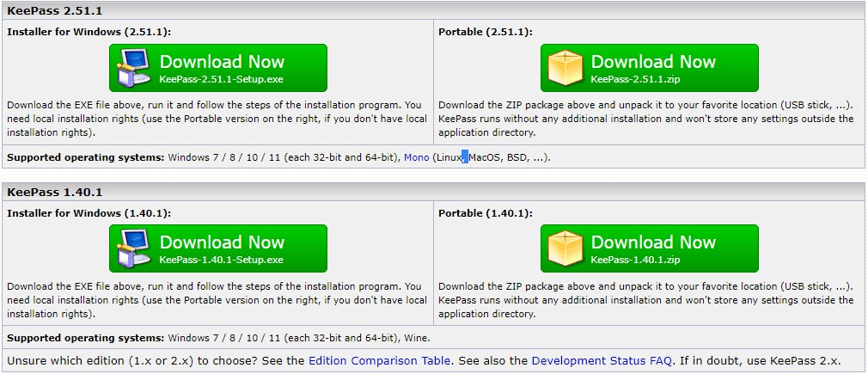Click 'If in doubt, use KeePass 2.x' text
Viewport: 868px width, 374px height.
761,361
